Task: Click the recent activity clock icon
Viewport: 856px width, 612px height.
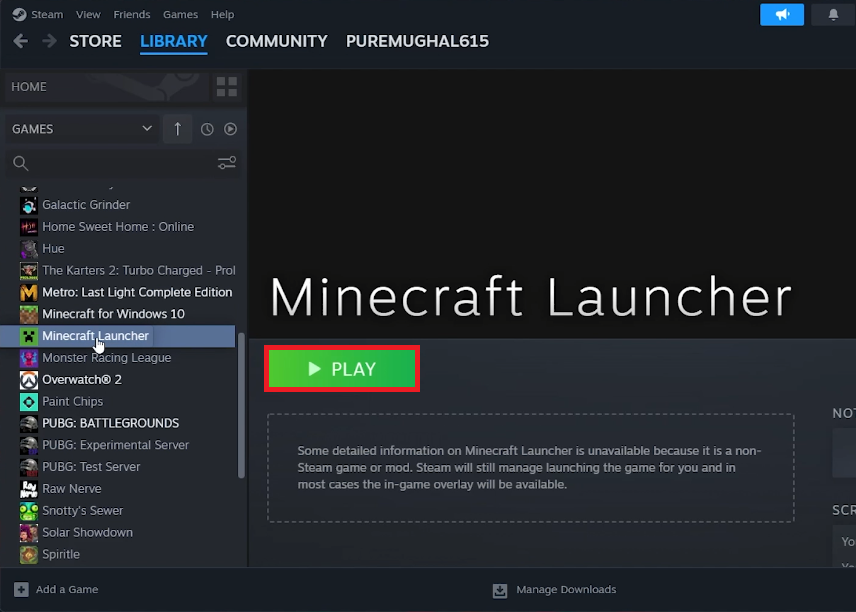Action: (207, 129)
